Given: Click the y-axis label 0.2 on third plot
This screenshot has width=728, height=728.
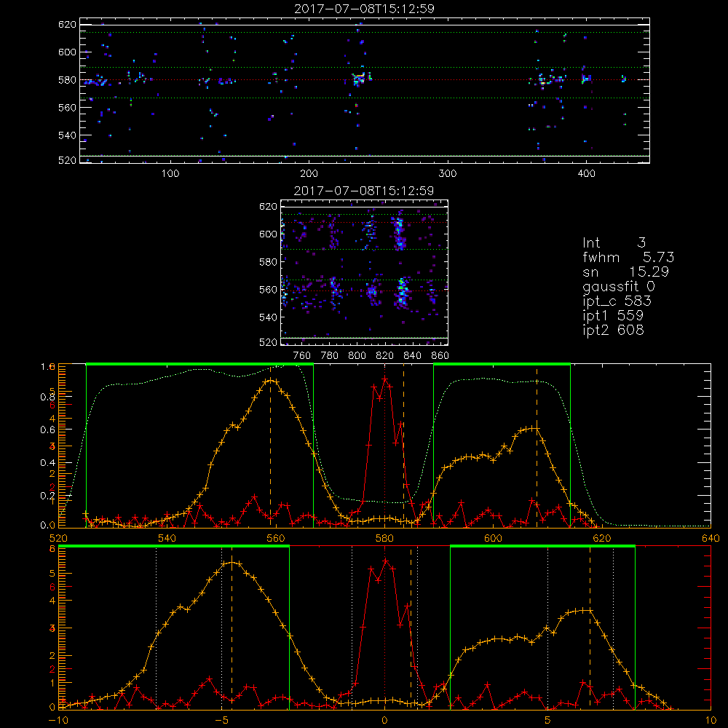Looking at the screenshot, I should pos(48,496).
